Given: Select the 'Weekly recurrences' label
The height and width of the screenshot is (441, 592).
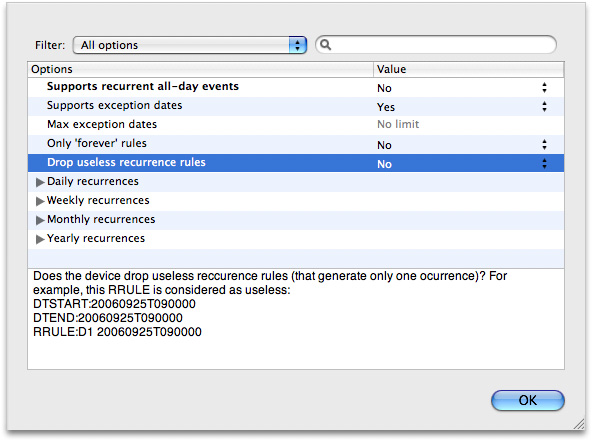Looking at the screenshot, I should point(98,200).
